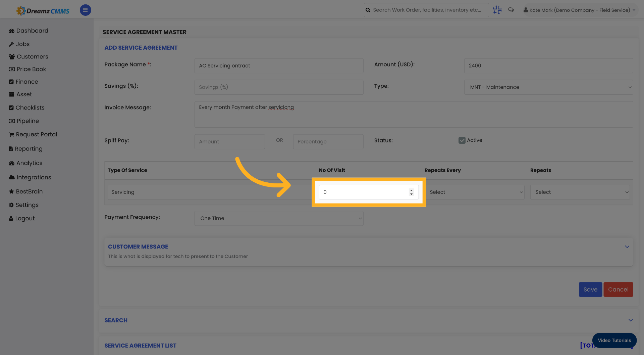The height and width of the screenshot is (355, 644).
Task: Click the Customer Message heading
Action: [138, 247]
